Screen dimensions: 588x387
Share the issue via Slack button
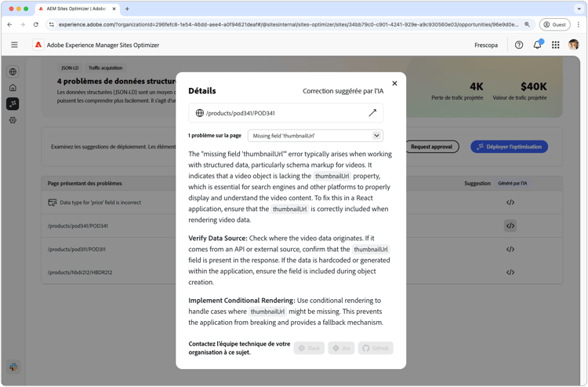(x=309, y=349)
